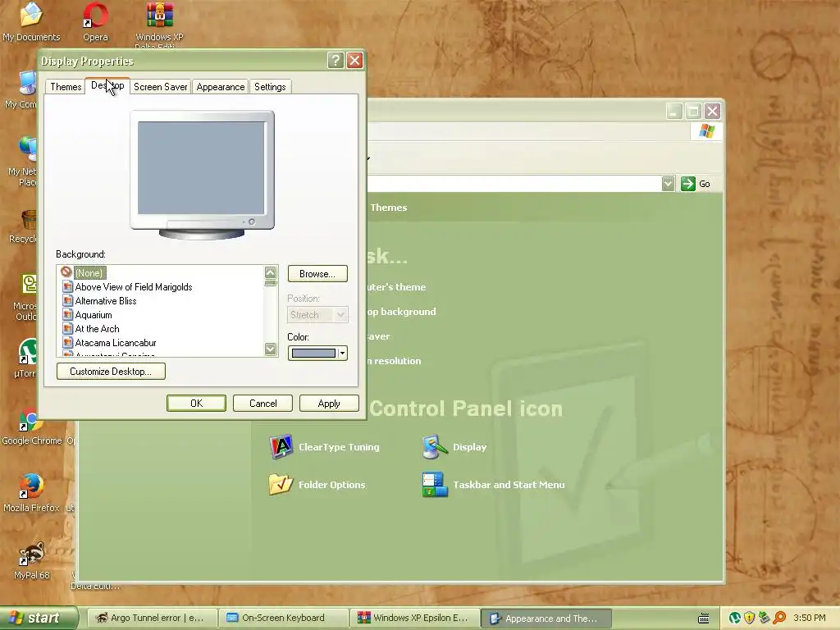Viewport: 840px width, 630px height.
Task: Launch the Mozilla Firefox desktop shortcut
Action: pyautogui.click(x=31, y=493)
